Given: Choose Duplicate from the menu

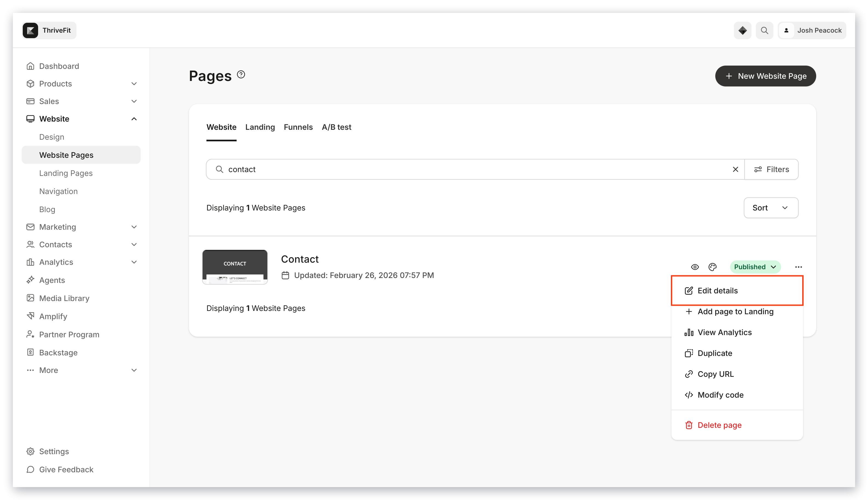Looking at the screenshot, I should [x=737, y=353].
